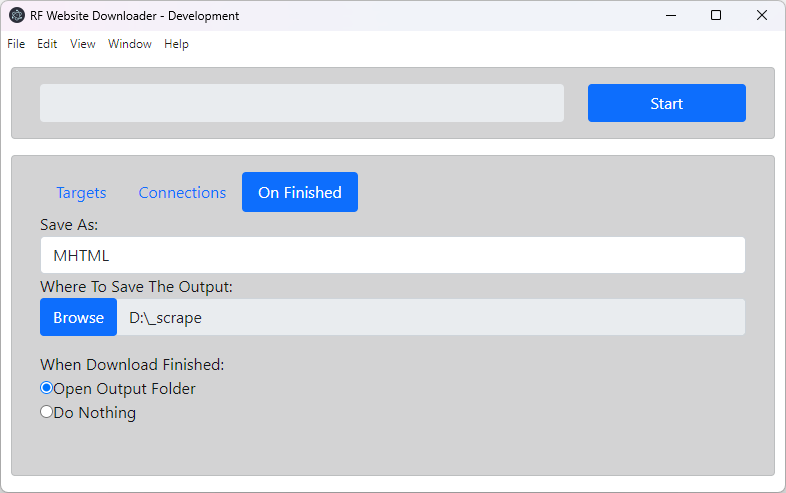Click the URL input field
This screenshot has width=786, height=493.
302,103
